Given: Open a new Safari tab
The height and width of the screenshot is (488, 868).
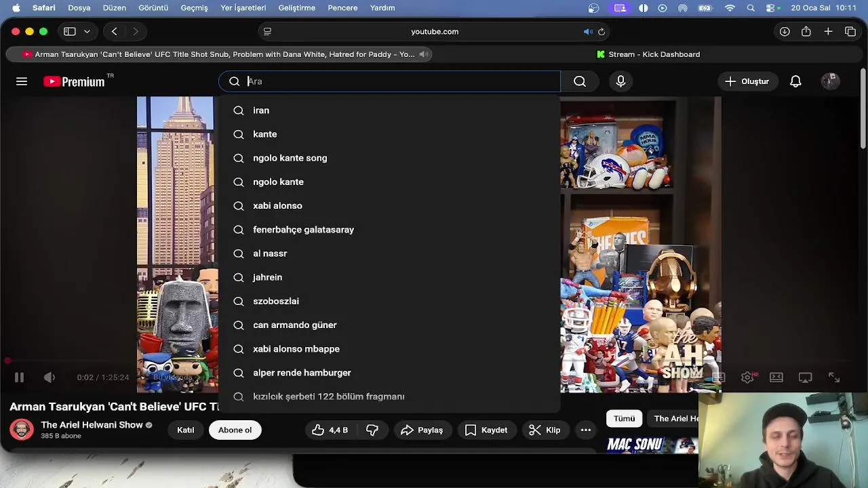Looking at the screenshot, I should (x=828, y=31).
